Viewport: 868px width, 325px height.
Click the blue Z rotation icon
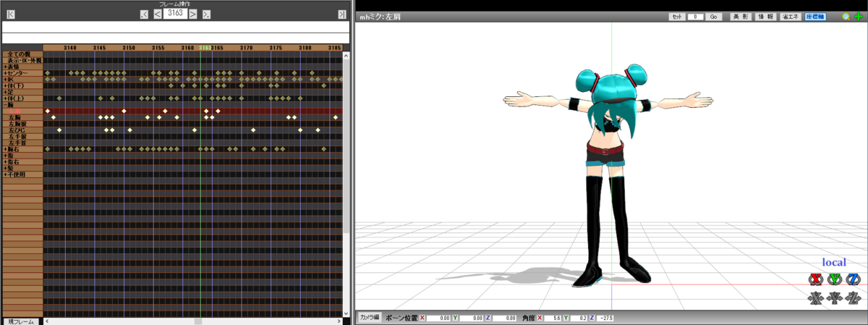tap(853, 279)
